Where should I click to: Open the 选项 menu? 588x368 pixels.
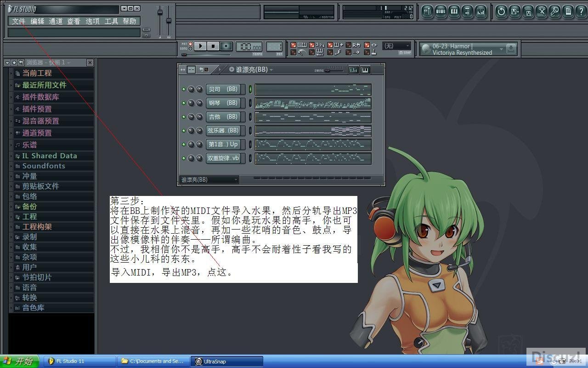point(92,21)
